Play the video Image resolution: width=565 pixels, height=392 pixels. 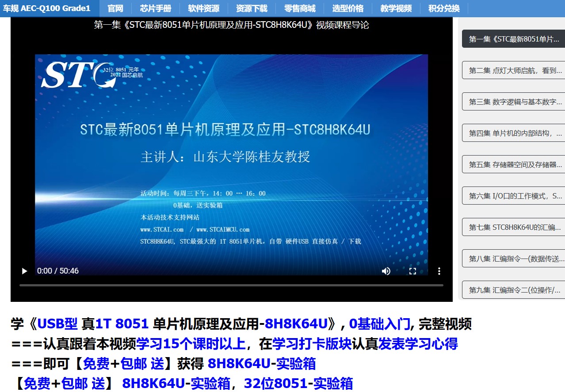tap(25, 271)
